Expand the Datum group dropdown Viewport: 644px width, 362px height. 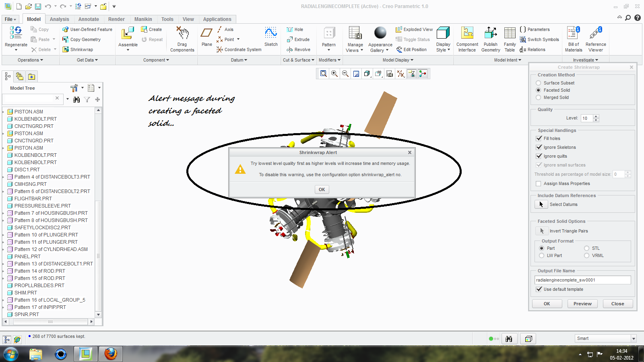239,60
